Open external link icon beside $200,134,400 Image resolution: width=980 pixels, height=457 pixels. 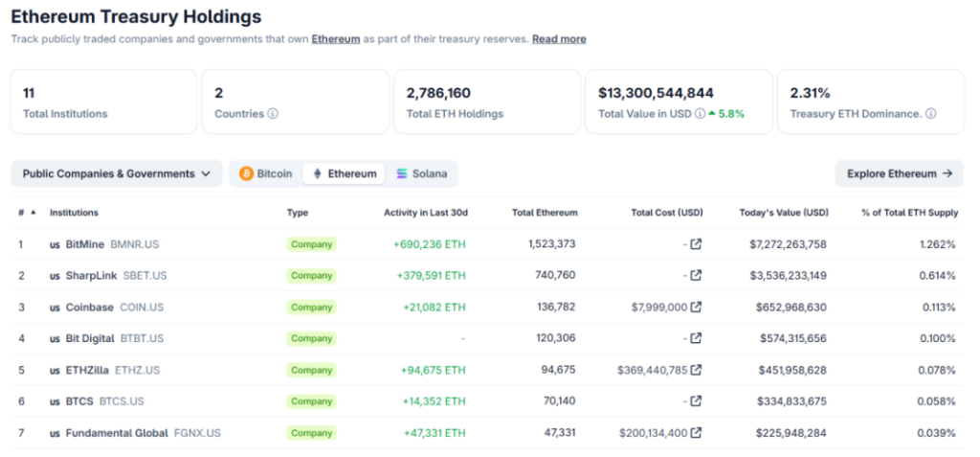click(x=696, y=433)
